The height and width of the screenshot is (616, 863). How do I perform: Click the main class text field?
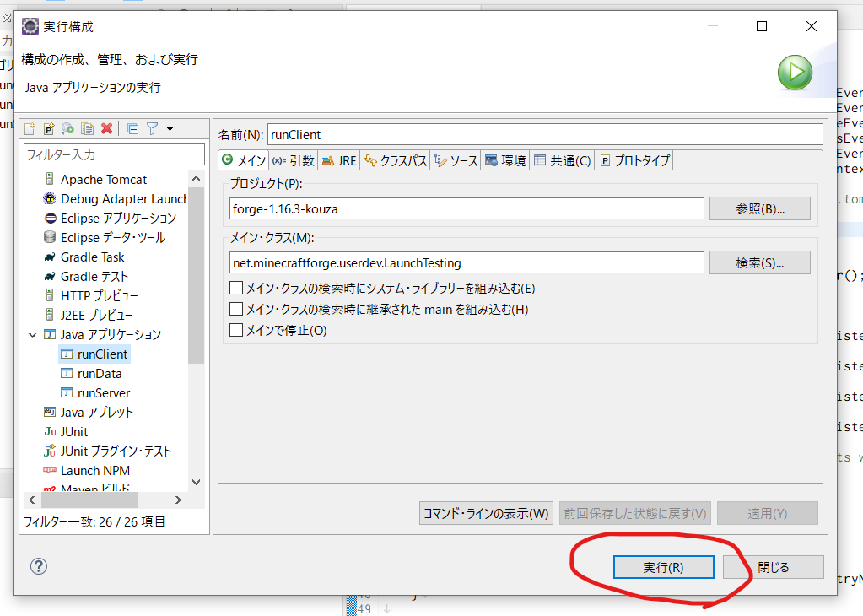coord(467,262)
